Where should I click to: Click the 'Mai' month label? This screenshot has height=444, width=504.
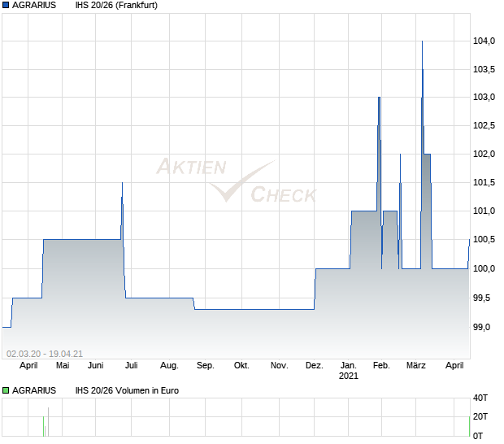tap(63, 365)
